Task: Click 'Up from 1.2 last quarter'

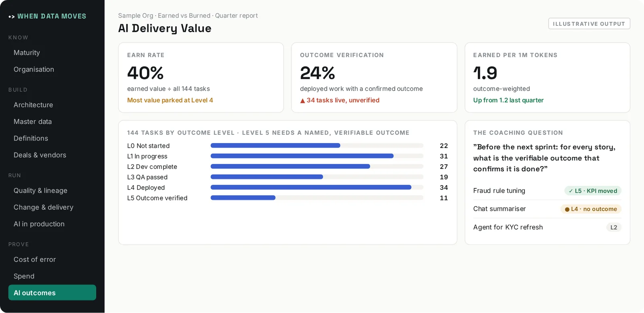Action: [508, 100]
